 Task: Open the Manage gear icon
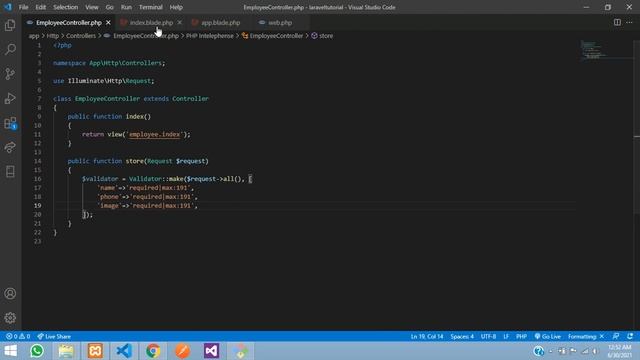tap(10, 318)
